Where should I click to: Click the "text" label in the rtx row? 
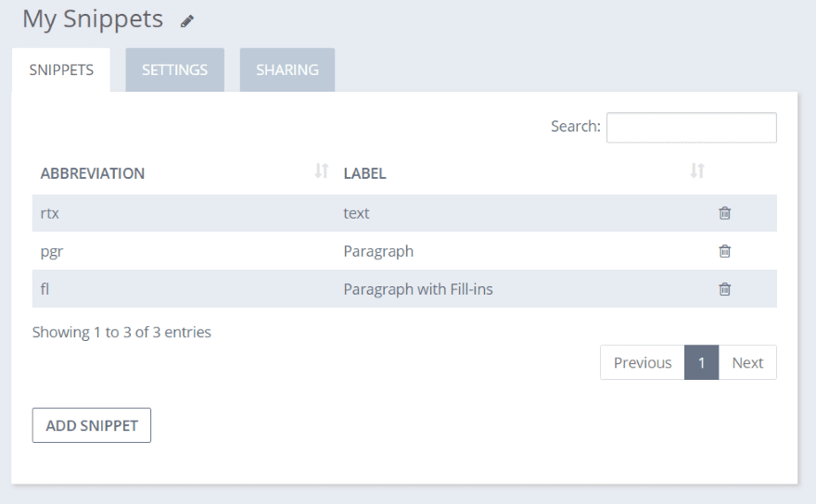pos(356,213)
